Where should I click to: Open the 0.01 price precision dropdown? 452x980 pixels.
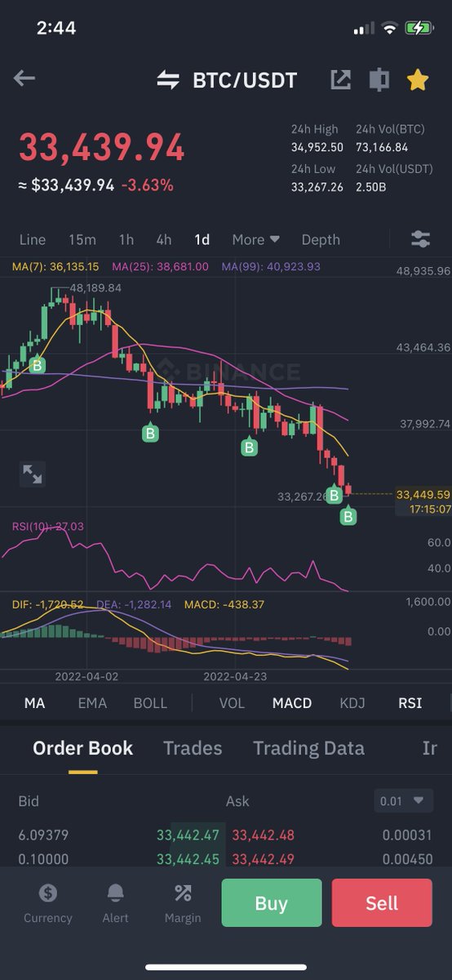(x=402, y=801)
